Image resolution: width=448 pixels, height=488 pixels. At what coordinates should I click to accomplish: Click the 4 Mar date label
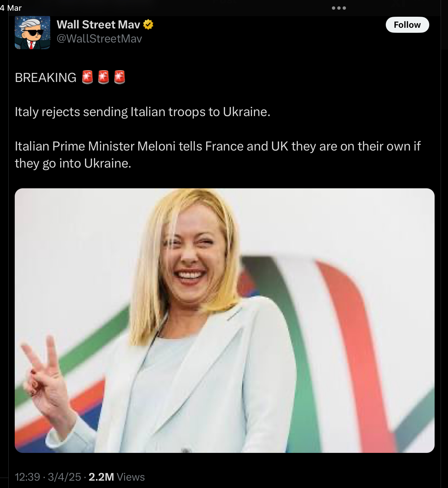click(11, 8)
